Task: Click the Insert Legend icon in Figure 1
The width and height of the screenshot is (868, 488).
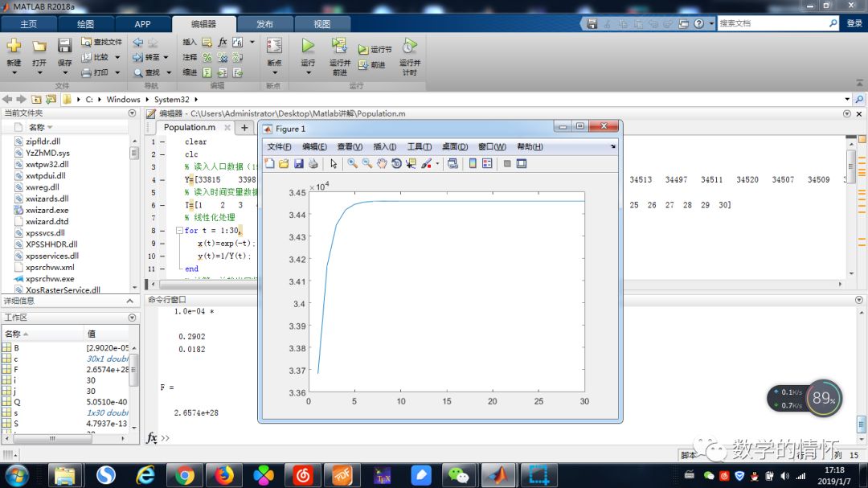Action: click(x=487, y=163)
